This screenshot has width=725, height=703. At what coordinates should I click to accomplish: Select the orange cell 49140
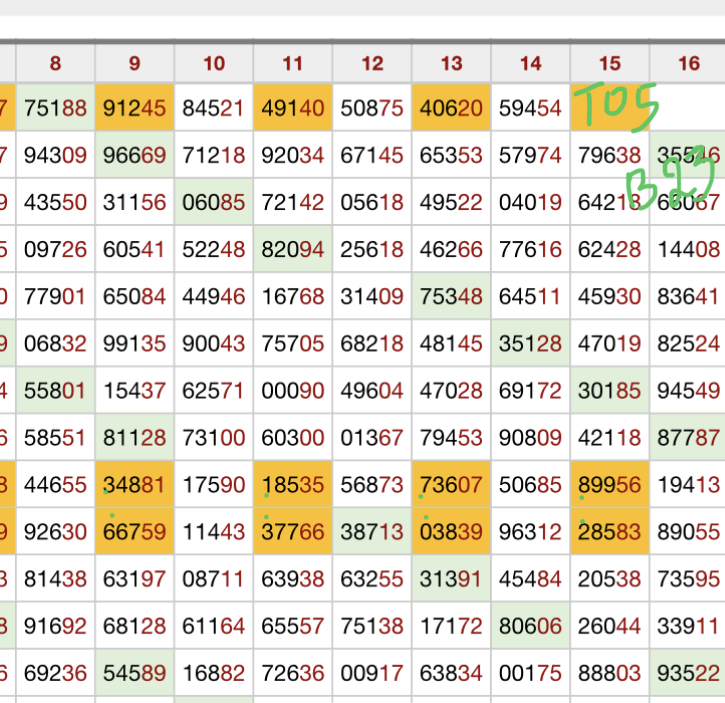click(292, 108)
